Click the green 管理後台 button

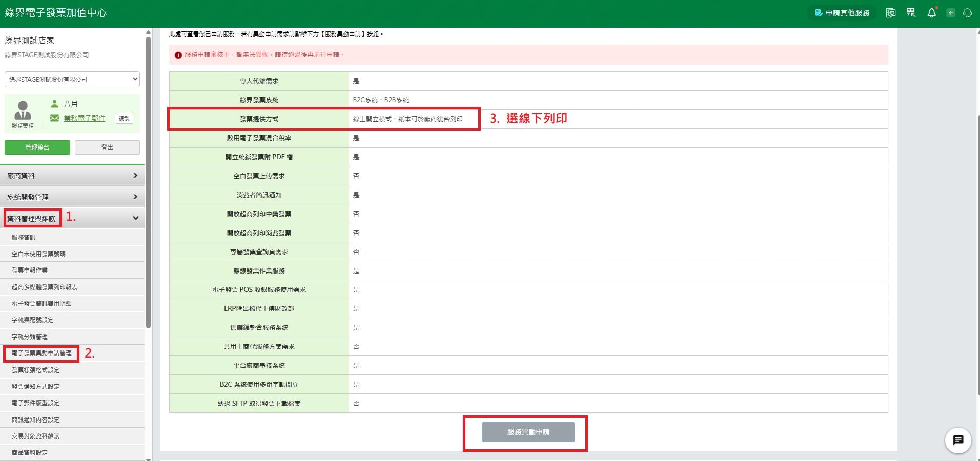tap(37, 148)
